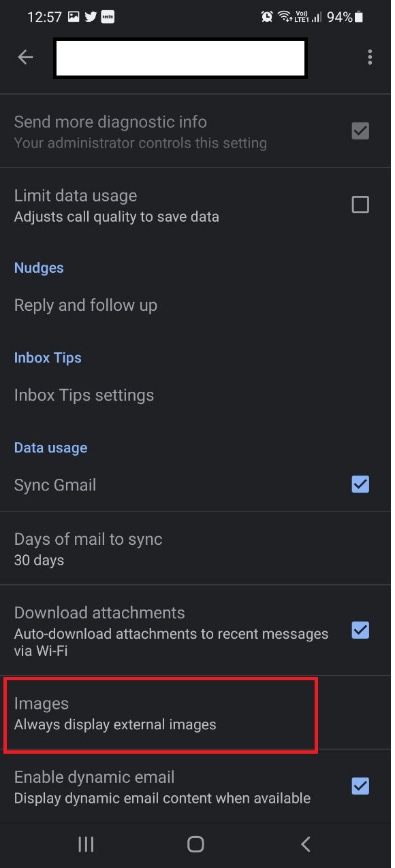Tap the redacted account name field
This screenshot has width=395, height=868.
coord(180,58)
